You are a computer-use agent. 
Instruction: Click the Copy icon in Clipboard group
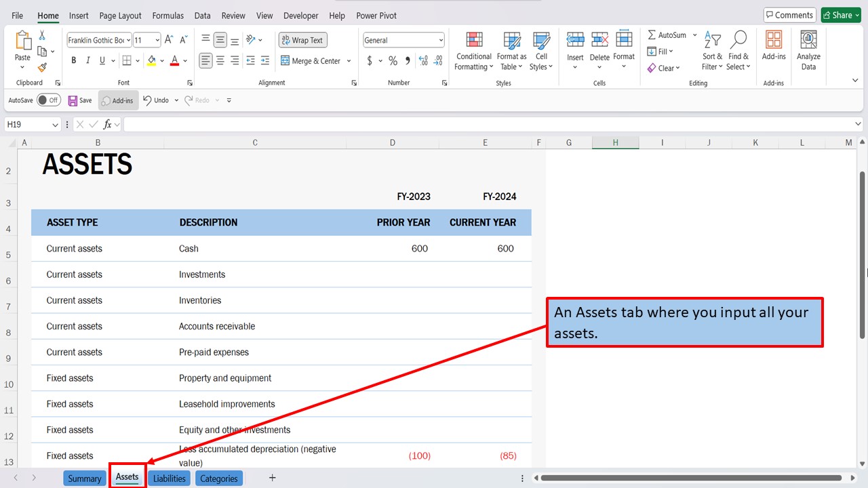click(x=42, y=52)
